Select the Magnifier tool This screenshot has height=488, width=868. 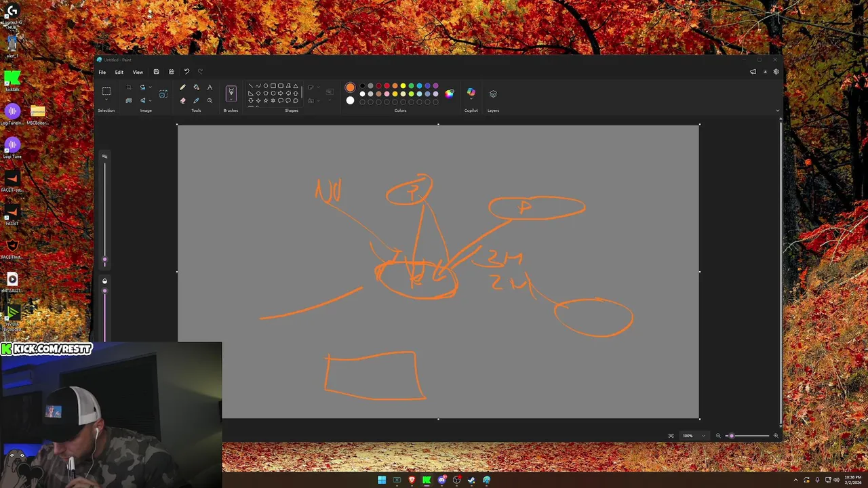click(x=210, y=100)
